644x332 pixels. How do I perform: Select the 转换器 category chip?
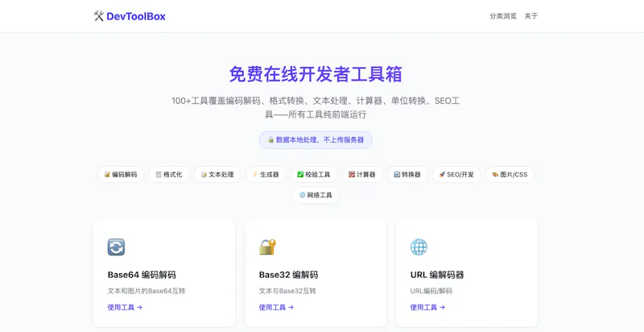click(x=407, y=174)
